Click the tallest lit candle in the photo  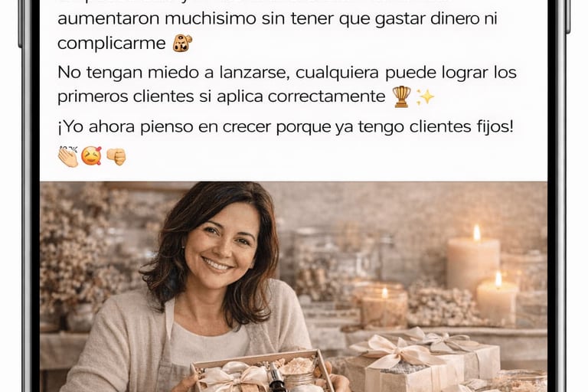coord(473,263)
